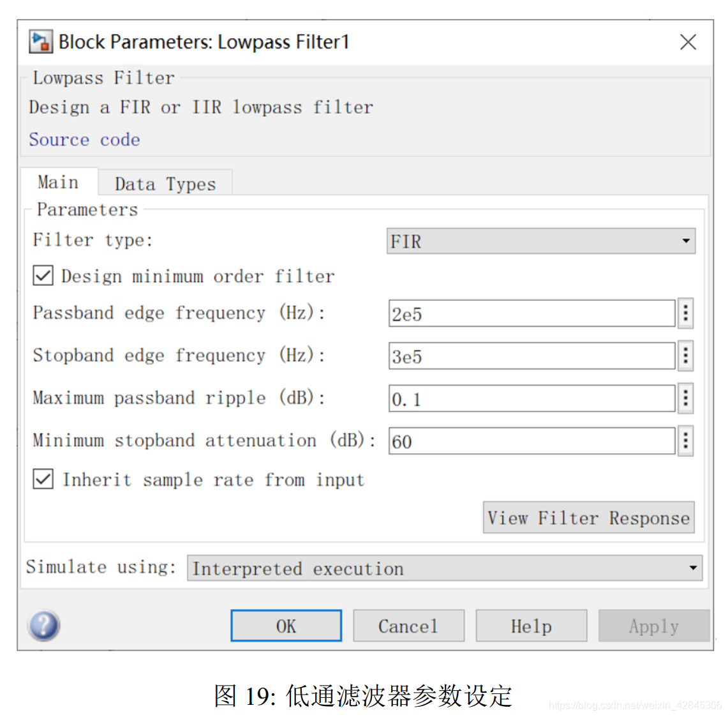Click the dropdown arrow on Simulate using box
Viewport: 728px width, 717px height.
pos(692,568)
